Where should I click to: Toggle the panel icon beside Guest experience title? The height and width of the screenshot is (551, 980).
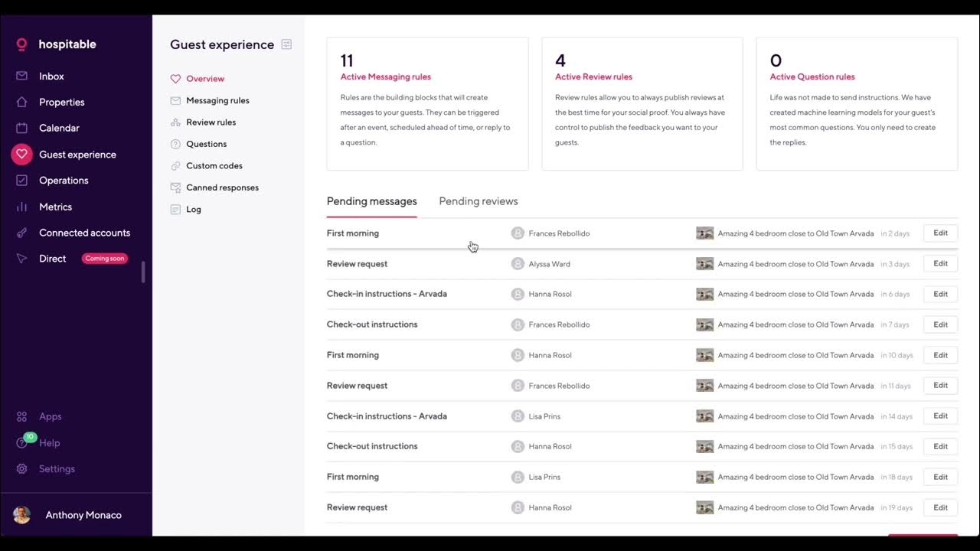(x=286, y=44)
